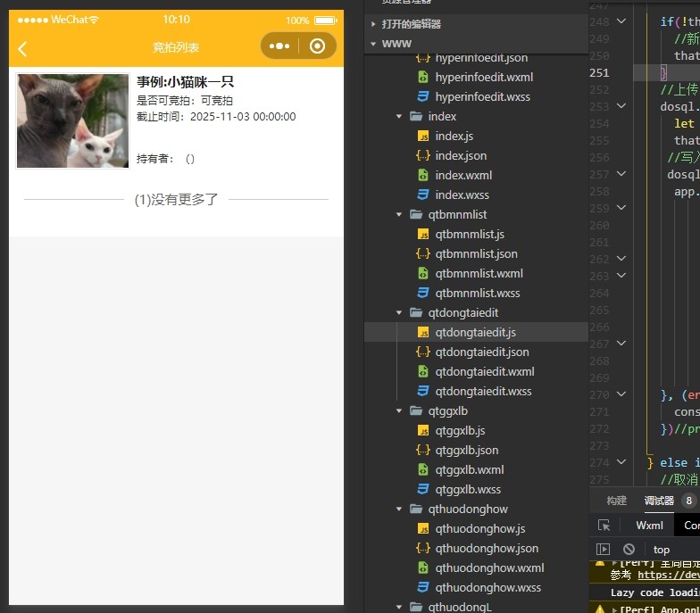
Task: Collapse the www root folder
Action: (373, 44)
